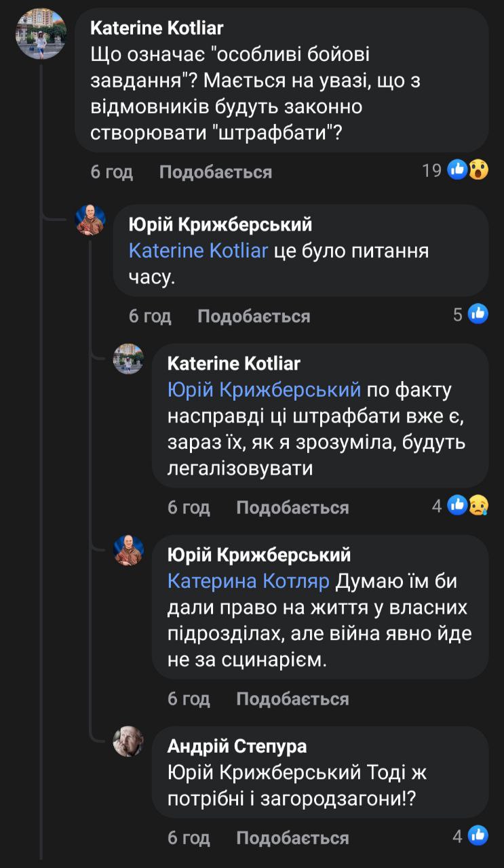
Task: Click the blue Katerine Kotliar mention
Action: pos(198,251)
